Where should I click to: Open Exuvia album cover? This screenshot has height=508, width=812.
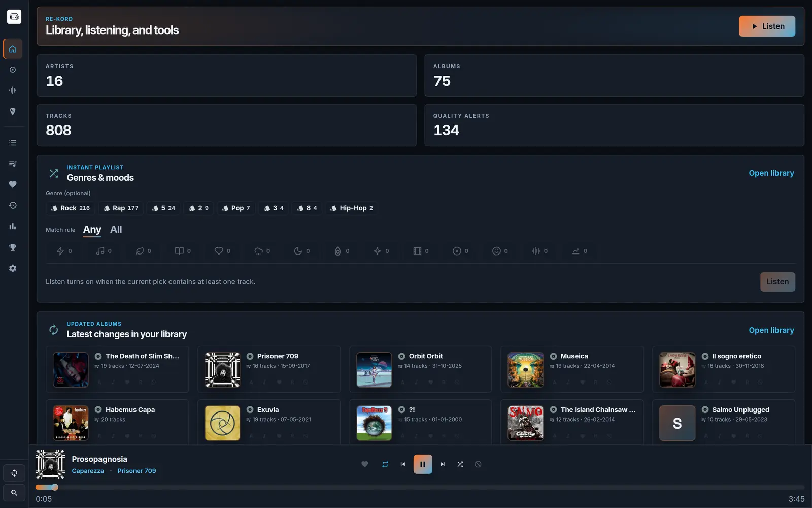pyautogui.click(x=222, y=423)
